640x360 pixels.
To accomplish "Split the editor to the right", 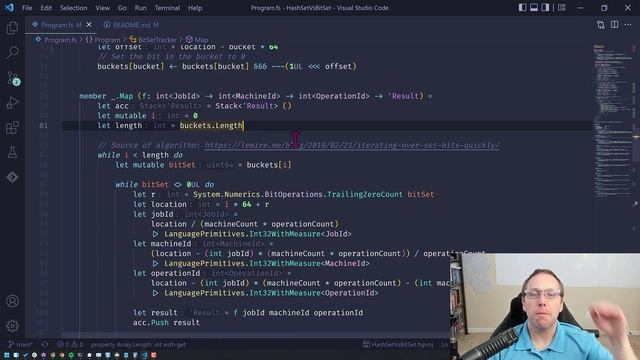I will tap(614, 25).
